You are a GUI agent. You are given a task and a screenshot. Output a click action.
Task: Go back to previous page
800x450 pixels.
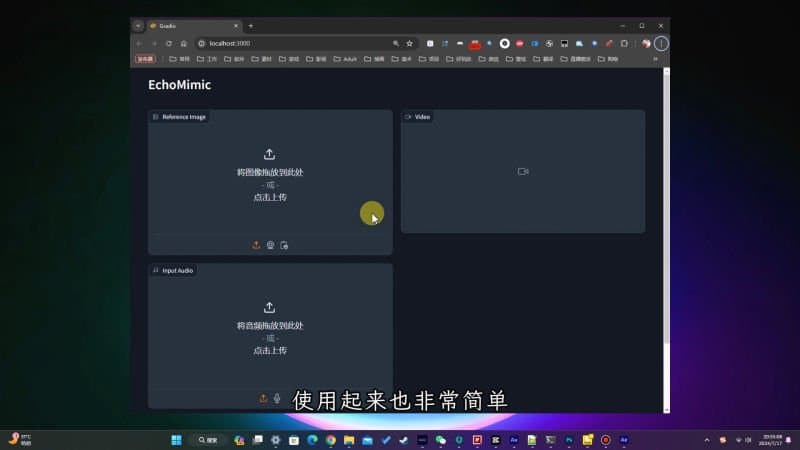point(139,44)
